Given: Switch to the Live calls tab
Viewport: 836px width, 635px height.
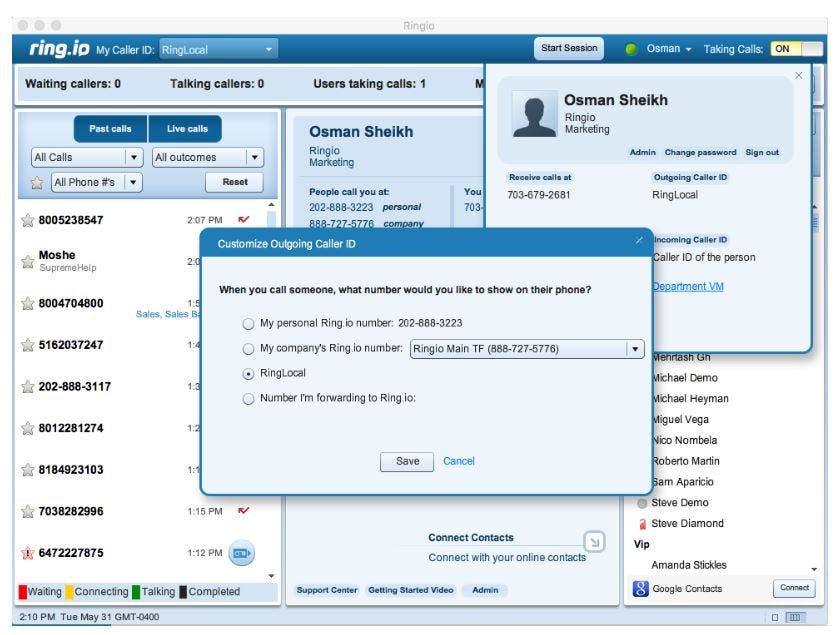Looking at the screenshot, I should pyautogui.click(x=187, y=128).
